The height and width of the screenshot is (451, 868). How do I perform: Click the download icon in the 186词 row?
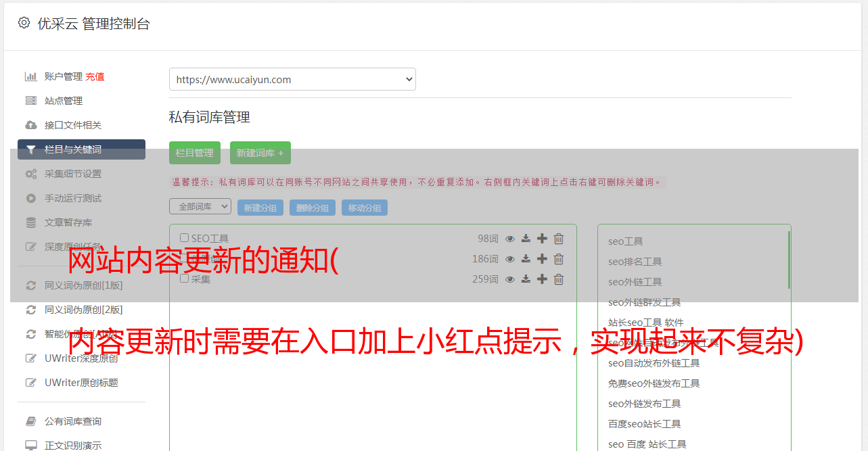[526, 259]
